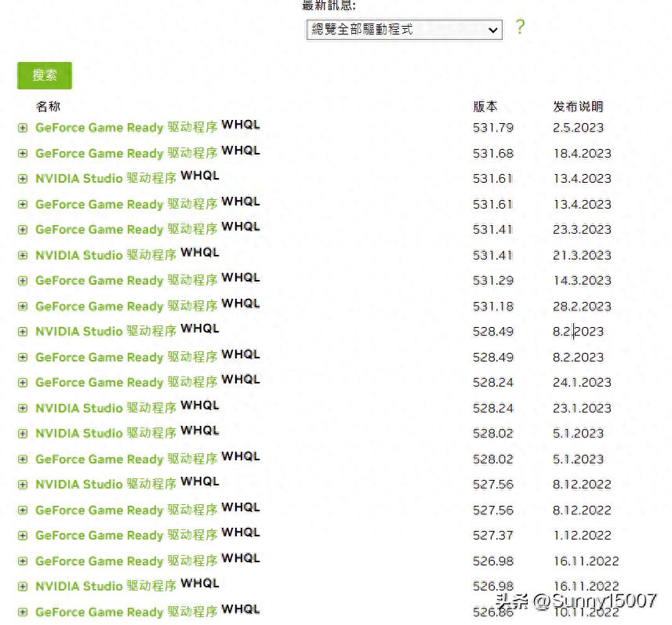This screenshot has width=672, height=625.
Task: Expand the GeForce Game Ready 531.79 row
Action: [x=23, y=128]
